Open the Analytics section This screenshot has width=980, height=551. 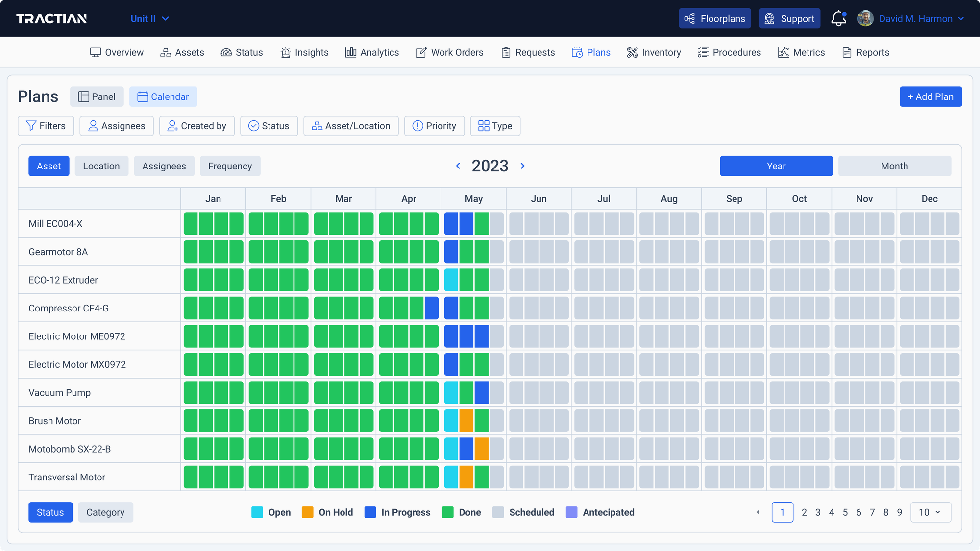click(x=371, y=52)
